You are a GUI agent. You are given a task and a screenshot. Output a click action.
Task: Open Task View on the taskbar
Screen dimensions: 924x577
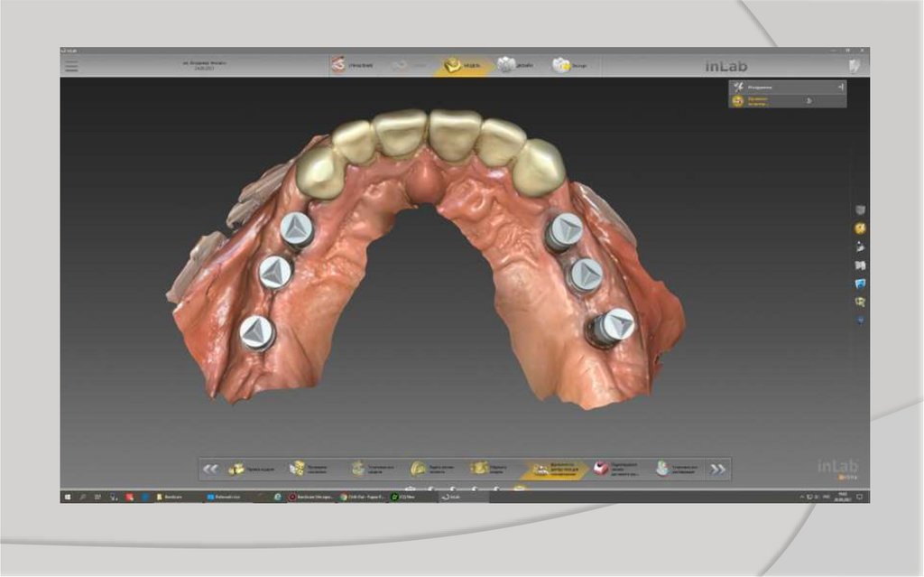tap(98, 497)
